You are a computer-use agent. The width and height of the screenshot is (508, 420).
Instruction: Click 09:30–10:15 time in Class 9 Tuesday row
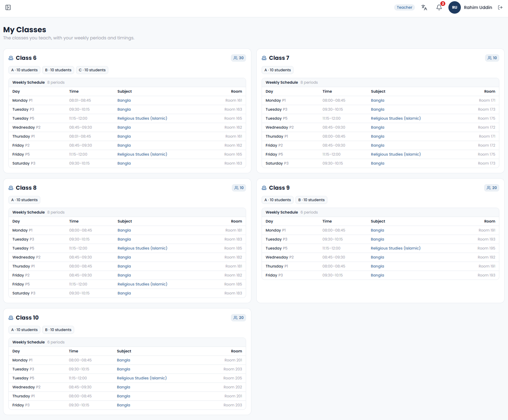tap(333, 239)
